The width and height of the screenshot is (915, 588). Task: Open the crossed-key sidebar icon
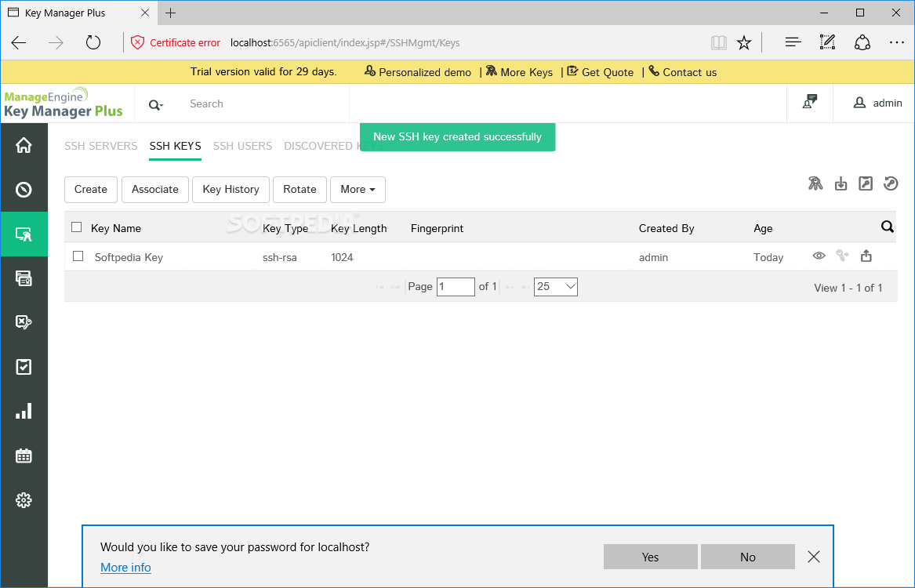pos(24,322)
